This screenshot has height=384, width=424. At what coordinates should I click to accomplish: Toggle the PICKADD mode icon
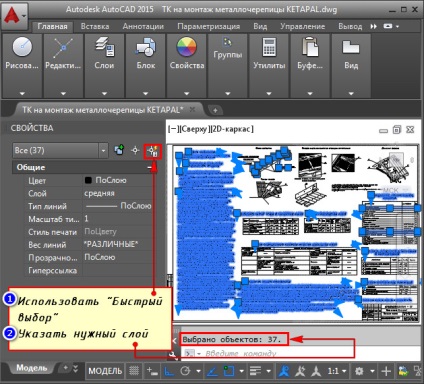pyautogui.click(x=119, y=150)
